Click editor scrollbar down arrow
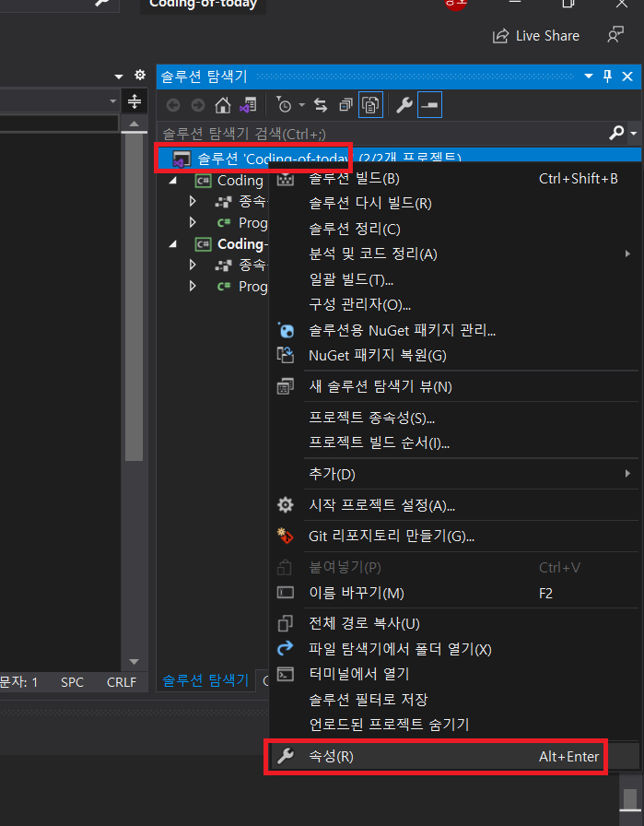Image resolution: width=644 pixels, height=826 pixels. pos(134,662)
